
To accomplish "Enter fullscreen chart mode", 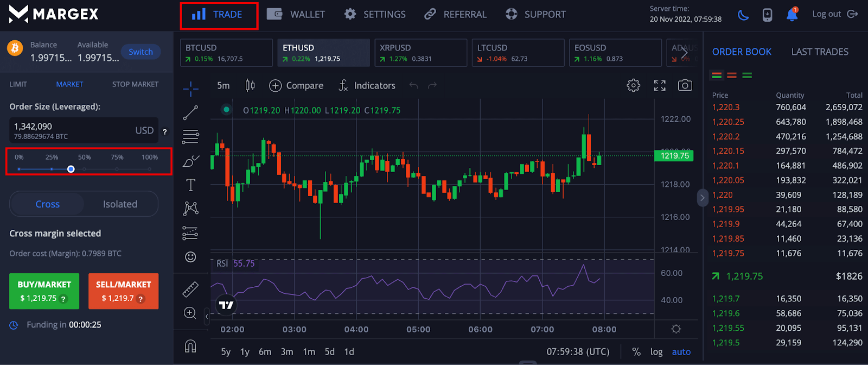I will [x=659, y=85].
